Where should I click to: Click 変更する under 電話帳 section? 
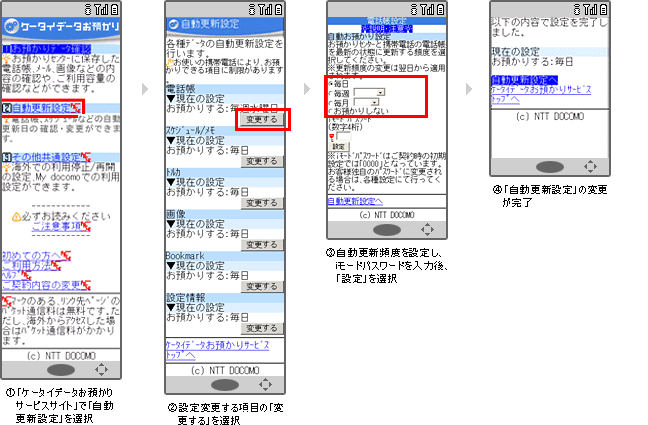coord(262,119)
